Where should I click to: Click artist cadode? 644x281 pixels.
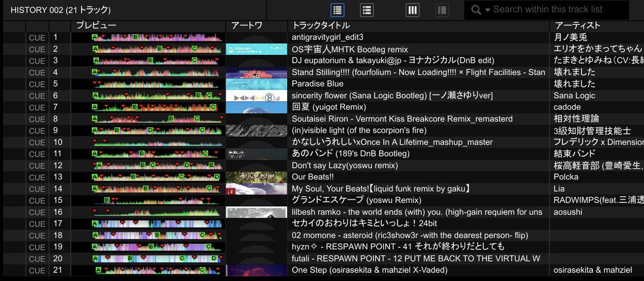click(x=567, y=107)
